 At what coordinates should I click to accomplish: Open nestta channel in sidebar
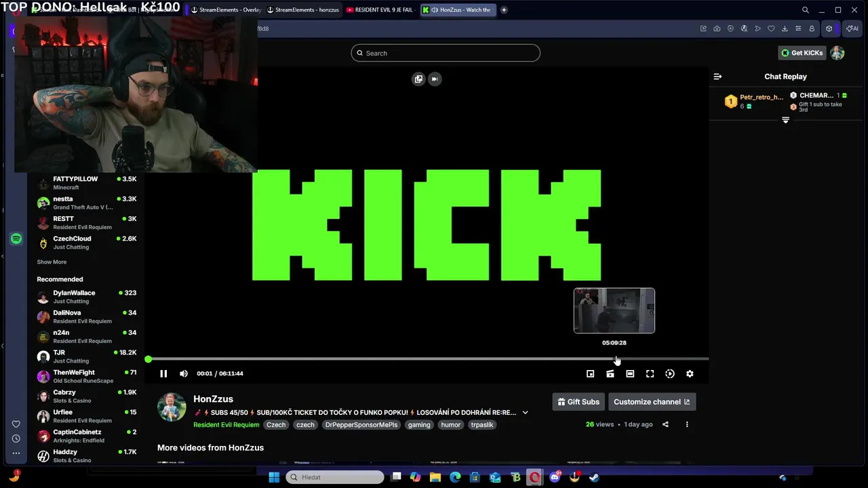87,203
